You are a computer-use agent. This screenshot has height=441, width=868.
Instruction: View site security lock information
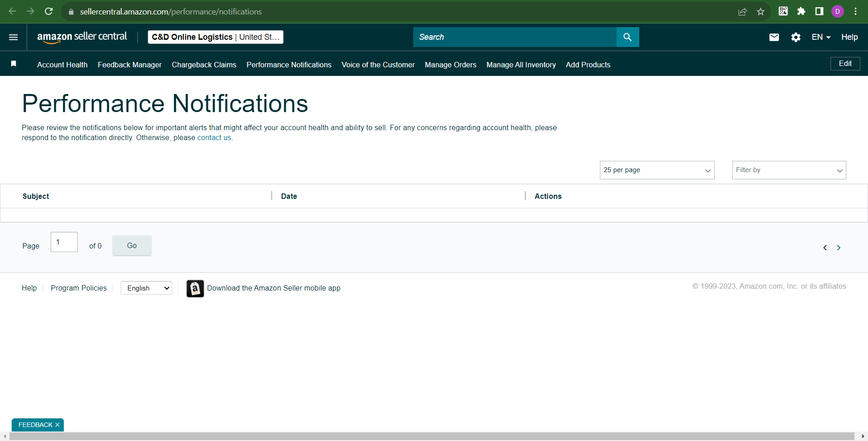point(71,12)
